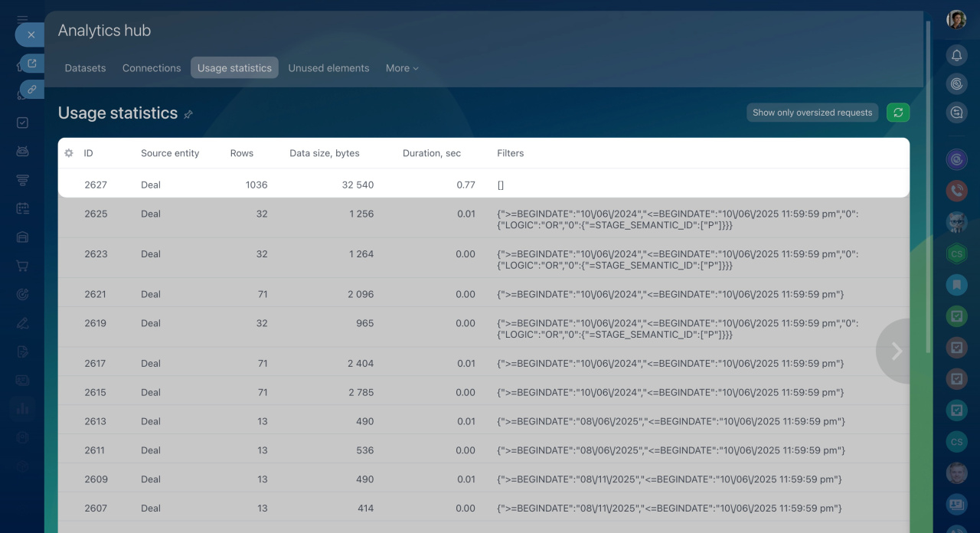Open user profile avatar at top right
The height and width of the screenshot is (533, 980).
tap(956, 20)
